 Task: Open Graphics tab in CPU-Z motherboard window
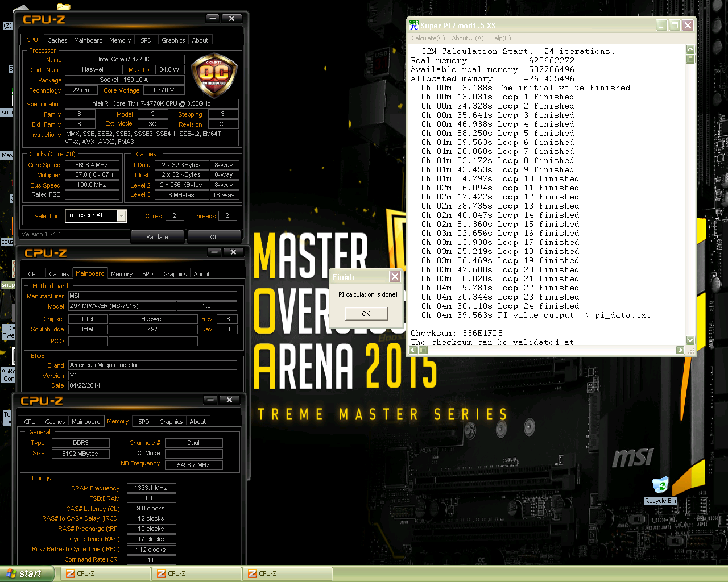(175, 274)
